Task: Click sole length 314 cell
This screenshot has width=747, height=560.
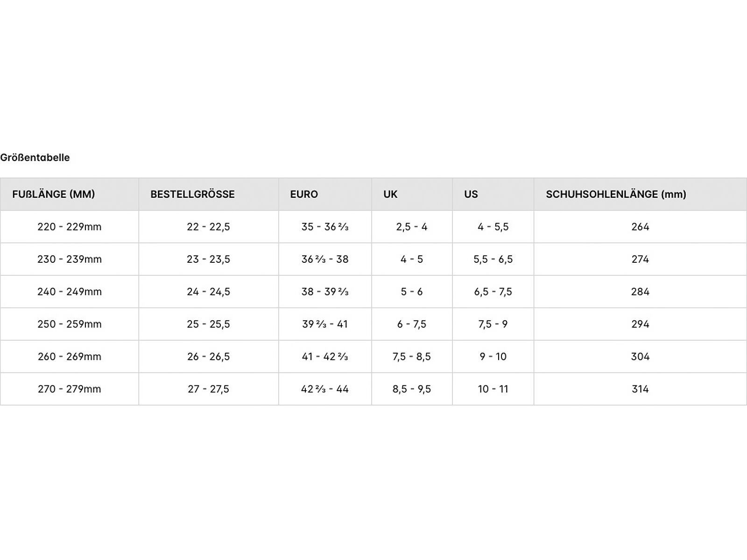Action: [x=640, y=389]
